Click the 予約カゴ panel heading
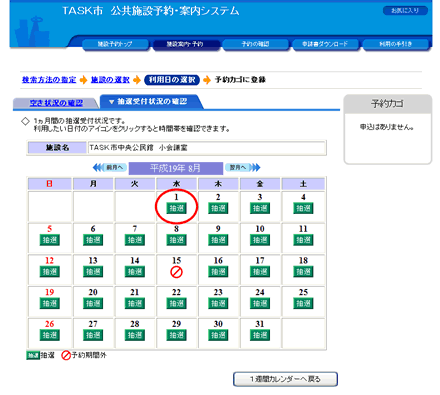Image resolution: width=440 pixels, height=395 pixels. pos(388,104)
